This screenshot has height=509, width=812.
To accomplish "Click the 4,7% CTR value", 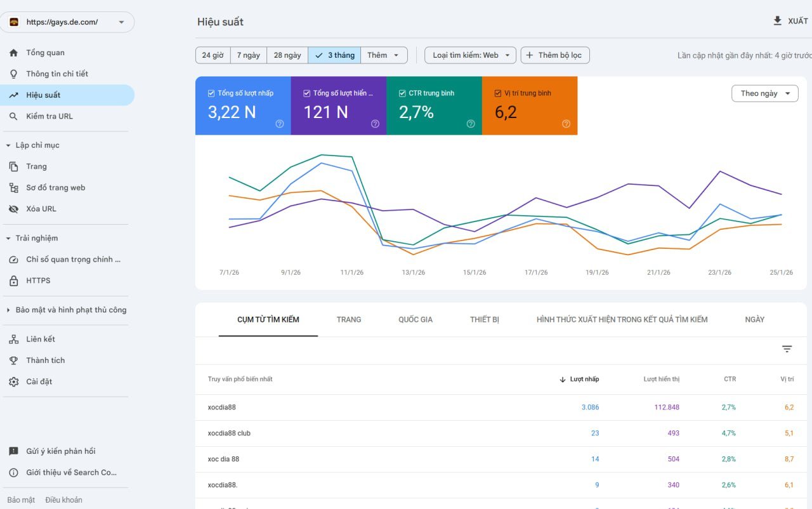I will [729, 433].
